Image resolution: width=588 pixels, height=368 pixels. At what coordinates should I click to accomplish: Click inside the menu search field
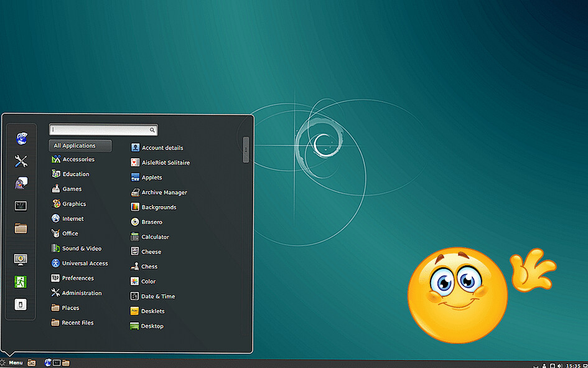(x=103, y=130)
